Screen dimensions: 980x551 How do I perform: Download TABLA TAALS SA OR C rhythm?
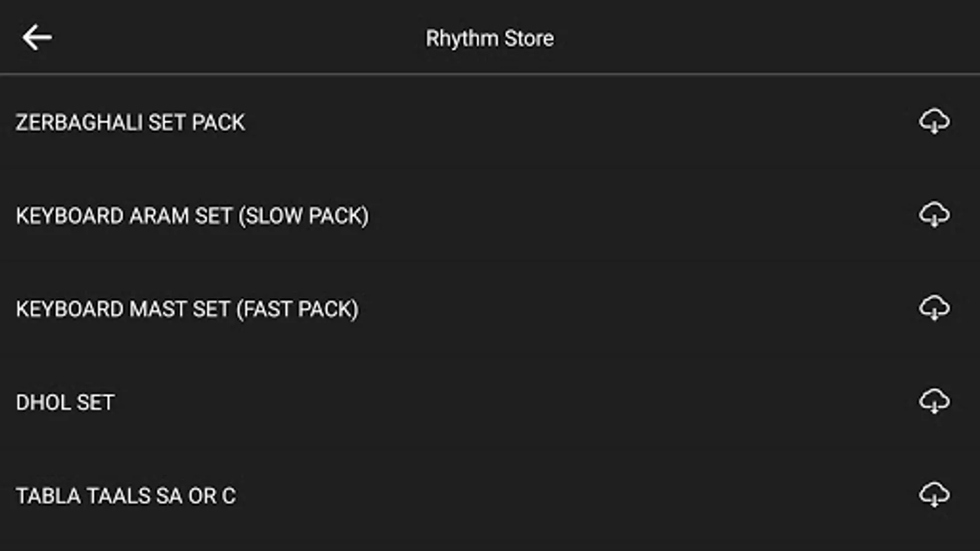coord(934,495)
